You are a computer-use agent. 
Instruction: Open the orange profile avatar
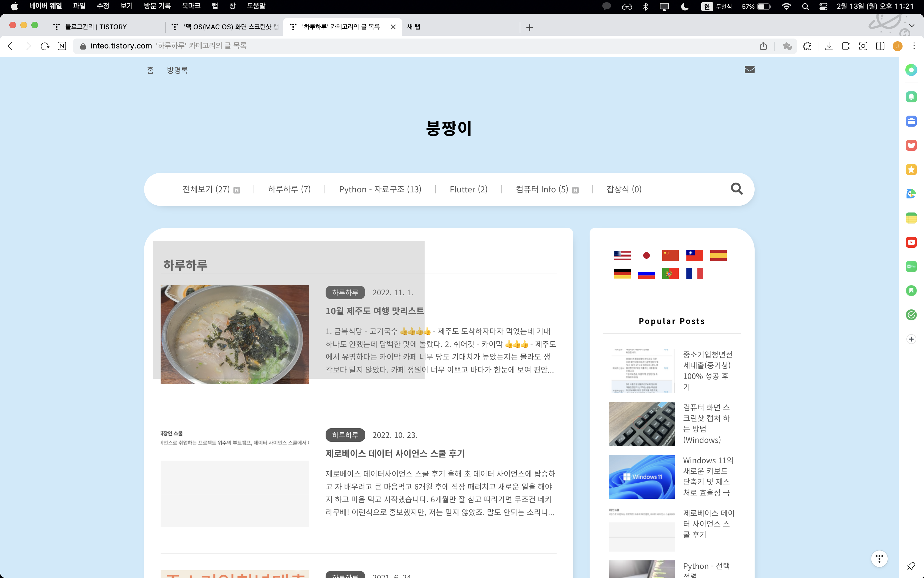[x=897, y=46]
